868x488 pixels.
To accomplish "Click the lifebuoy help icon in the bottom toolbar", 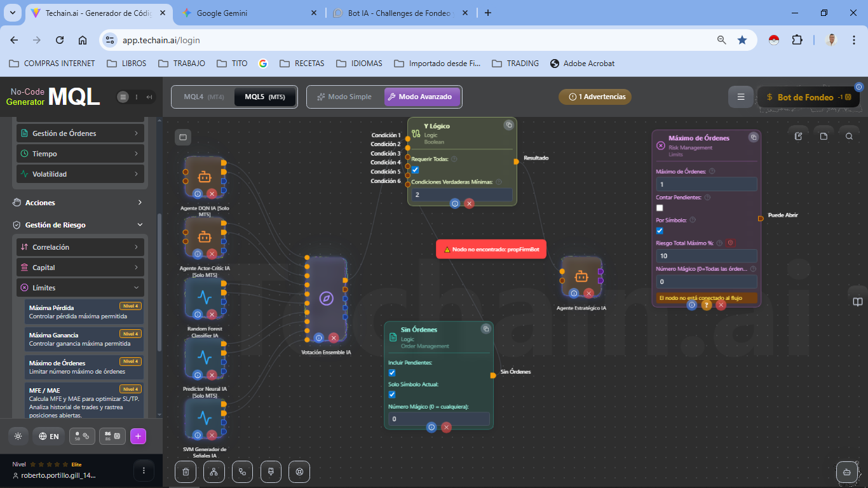I will click(x=299, y=471).
